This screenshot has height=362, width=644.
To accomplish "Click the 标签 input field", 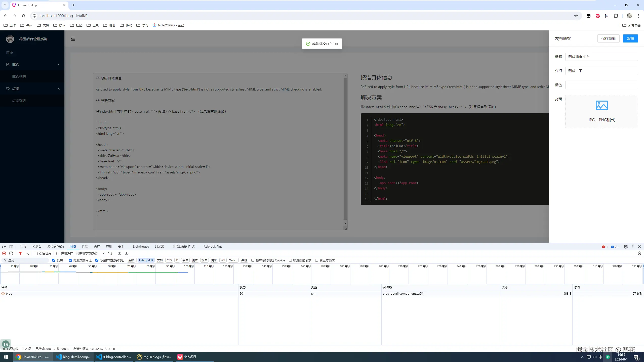I will (x=601, y=85).
